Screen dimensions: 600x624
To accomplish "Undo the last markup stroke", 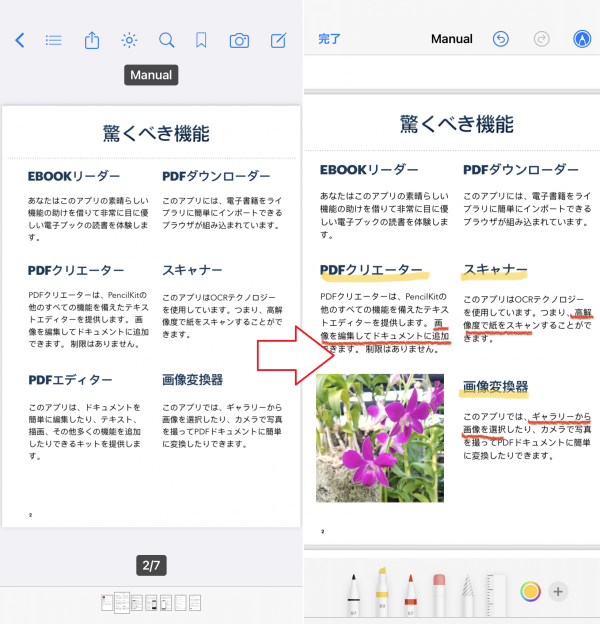I will [501, 39].
